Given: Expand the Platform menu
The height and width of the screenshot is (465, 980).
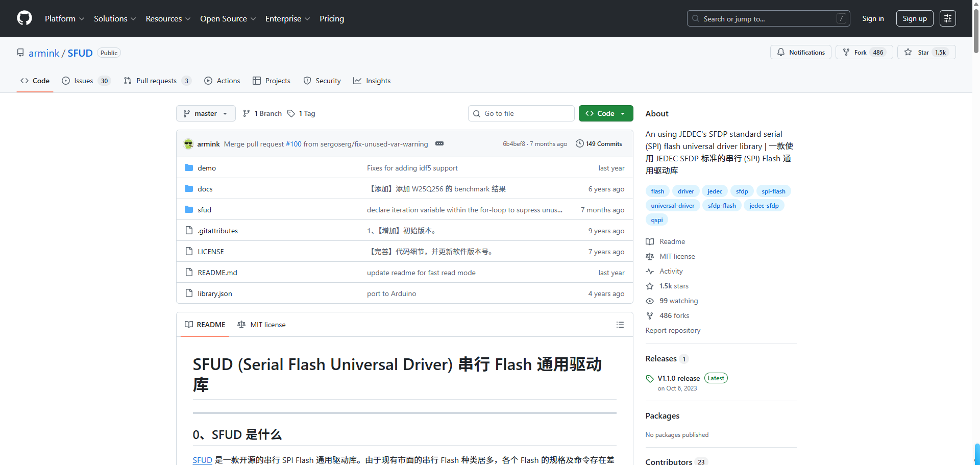Looking at the screenshot, I should pyautogui.click(x=64, y=18).
